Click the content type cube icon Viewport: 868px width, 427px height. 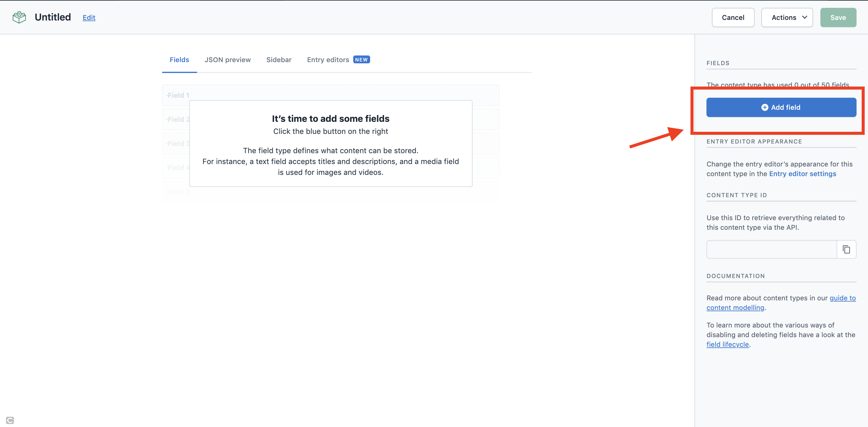[x=19, y=17]
